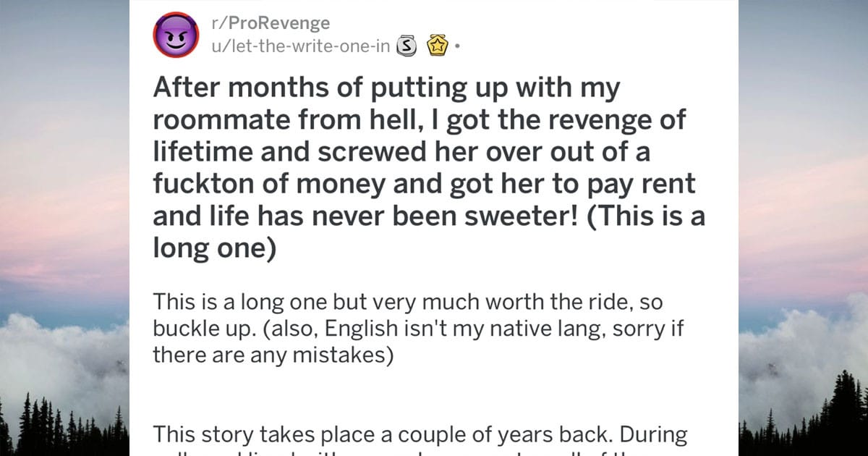Open the r/ProRevenge subreddit link
The height and width of the screenshot is (456, 868).
coord(271,23)
